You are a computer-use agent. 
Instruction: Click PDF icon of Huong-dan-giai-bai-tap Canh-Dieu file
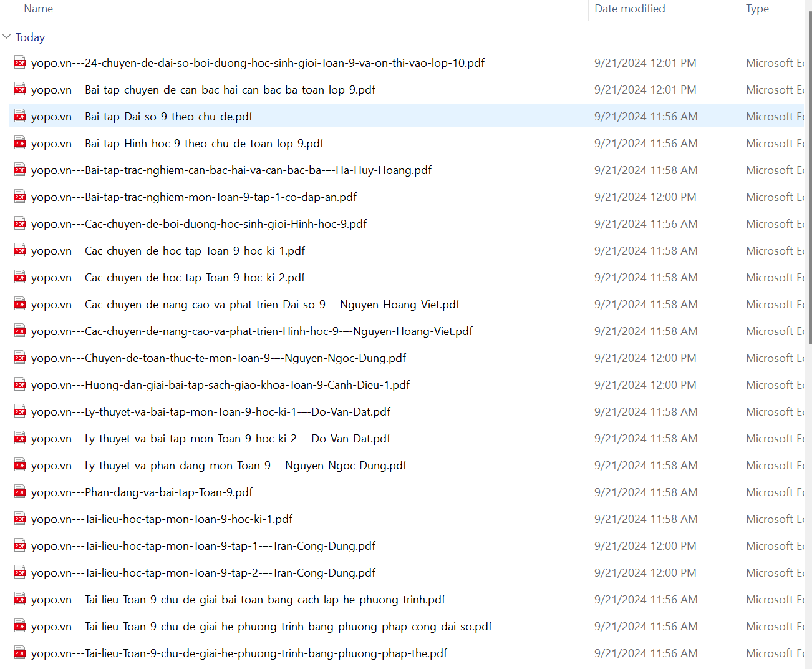(x=20, y=384)
